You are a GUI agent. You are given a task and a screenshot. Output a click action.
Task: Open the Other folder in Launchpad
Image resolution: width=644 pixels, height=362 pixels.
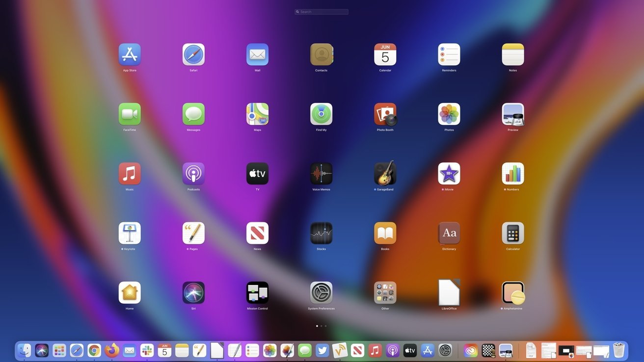pyautogui.click(x=385, y=293)
